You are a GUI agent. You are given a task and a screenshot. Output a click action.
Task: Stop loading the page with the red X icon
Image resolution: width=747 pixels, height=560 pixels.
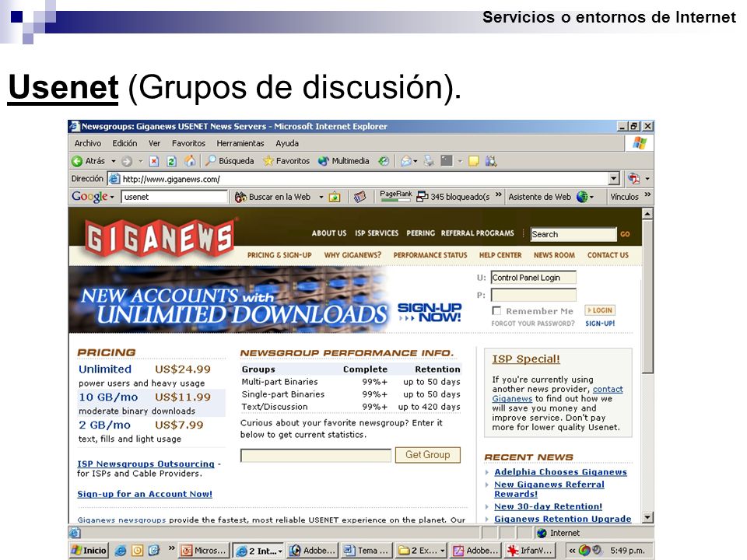point(154,162)
